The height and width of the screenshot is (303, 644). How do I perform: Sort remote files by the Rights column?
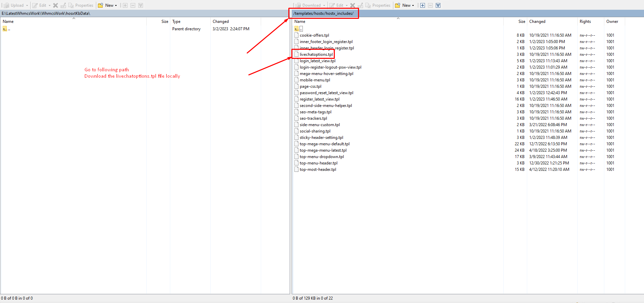(585, 22)
